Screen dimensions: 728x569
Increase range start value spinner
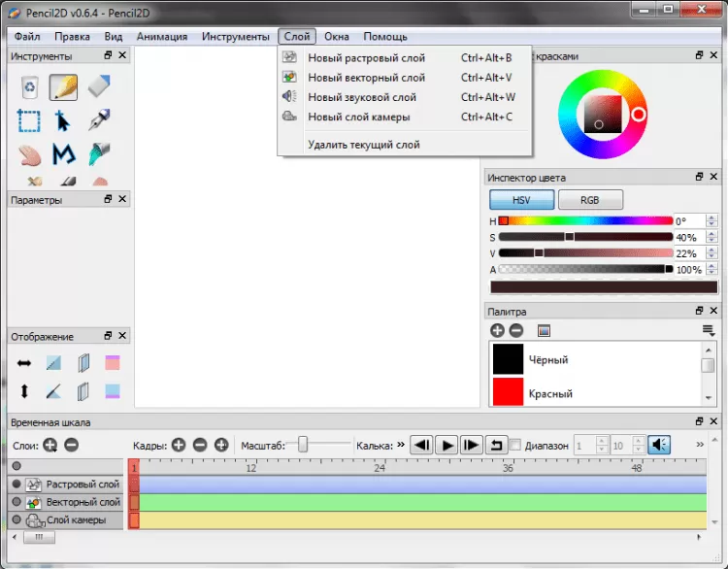coord(602,441)
